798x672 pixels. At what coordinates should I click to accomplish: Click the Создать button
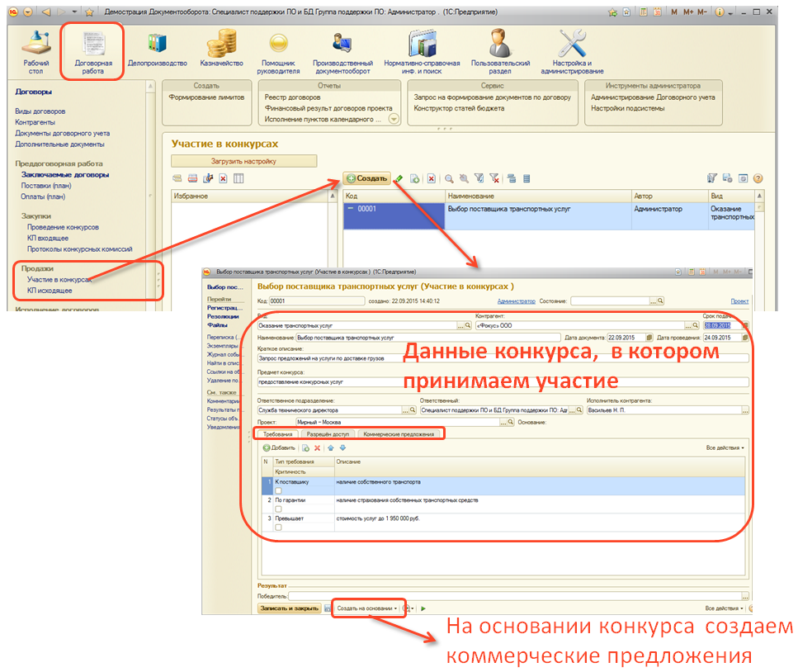point(367,178)
